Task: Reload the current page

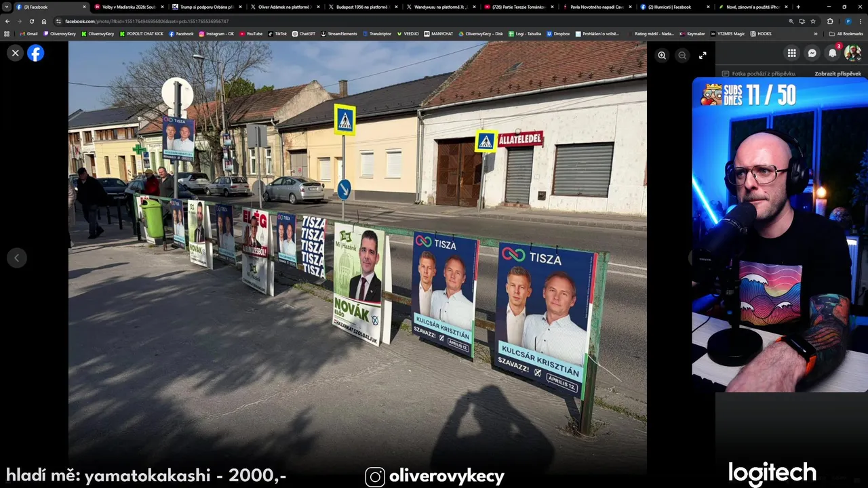Action: [x=31, y=21]
